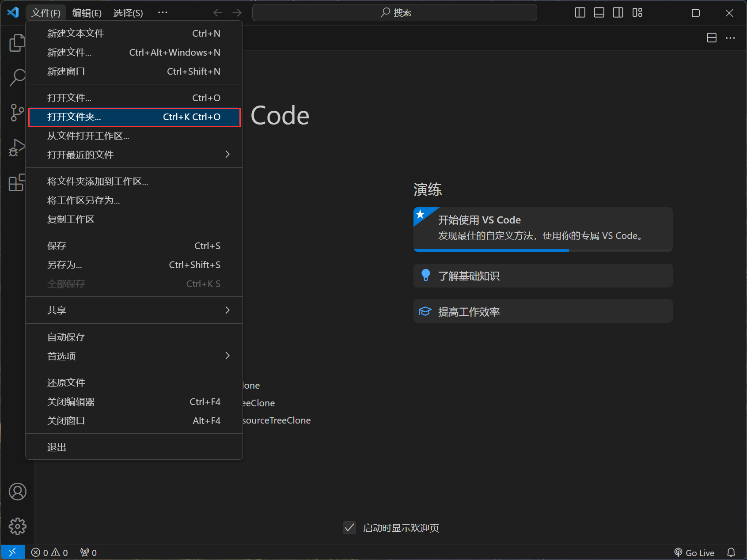Click the lightbulb basics icon

pos(426,275)
